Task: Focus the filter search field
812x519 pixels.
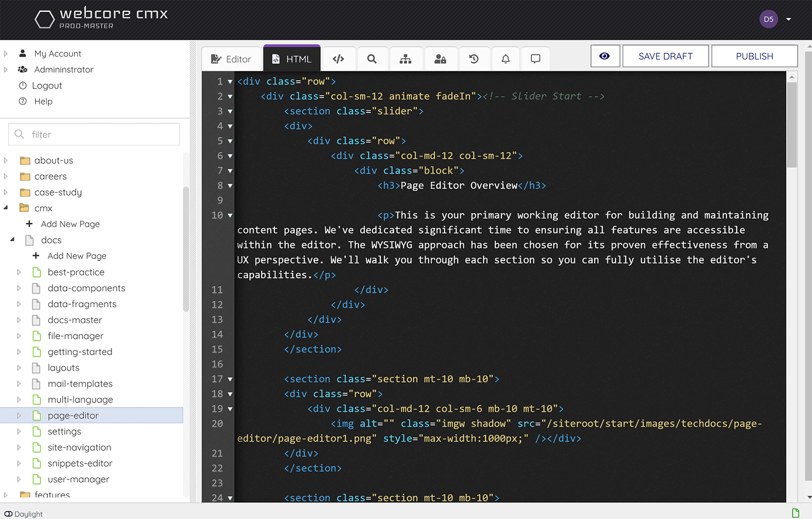Action: 94,134
